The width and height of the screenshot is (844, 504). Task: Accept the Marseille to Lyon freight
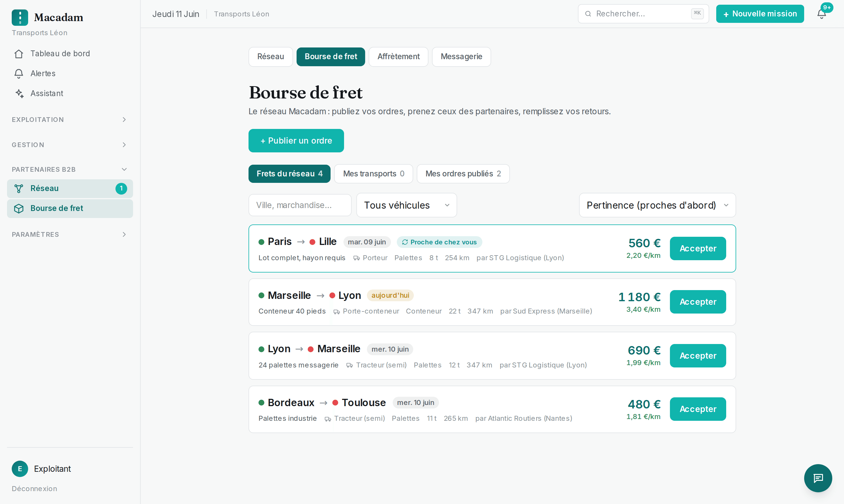point(697,302)
